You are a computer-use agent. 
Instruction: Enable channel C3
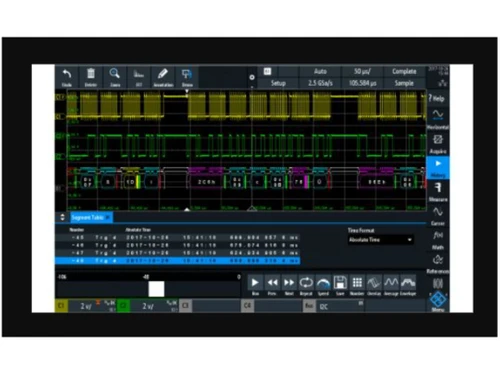click(185, 306)
